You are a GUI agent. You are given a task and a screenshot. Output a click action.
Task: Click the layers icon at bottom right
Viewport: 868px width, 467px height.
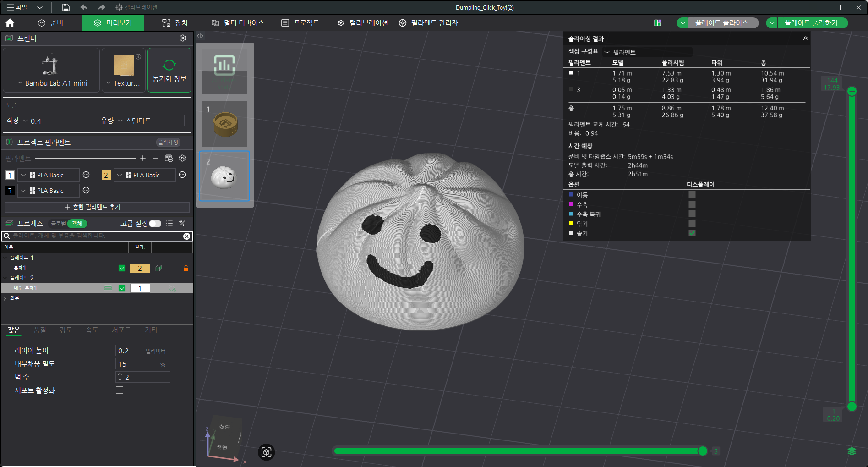click(852, 451)
